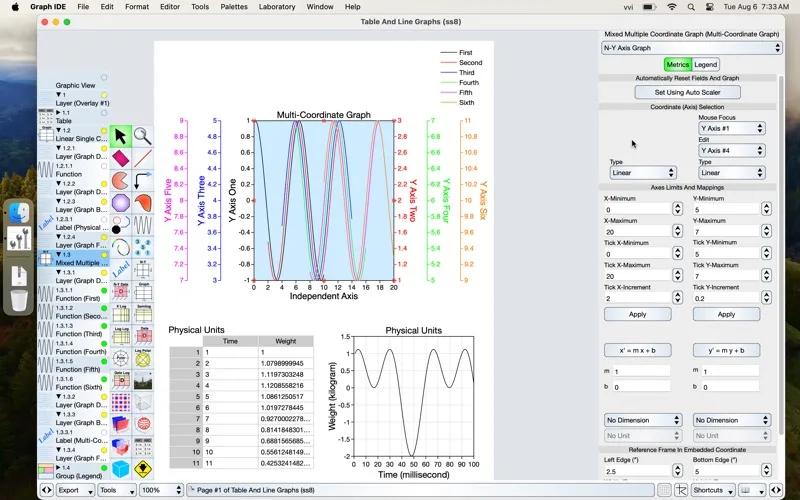
Task: Select the sine wave function tool
Action: [x=143, y=225]
